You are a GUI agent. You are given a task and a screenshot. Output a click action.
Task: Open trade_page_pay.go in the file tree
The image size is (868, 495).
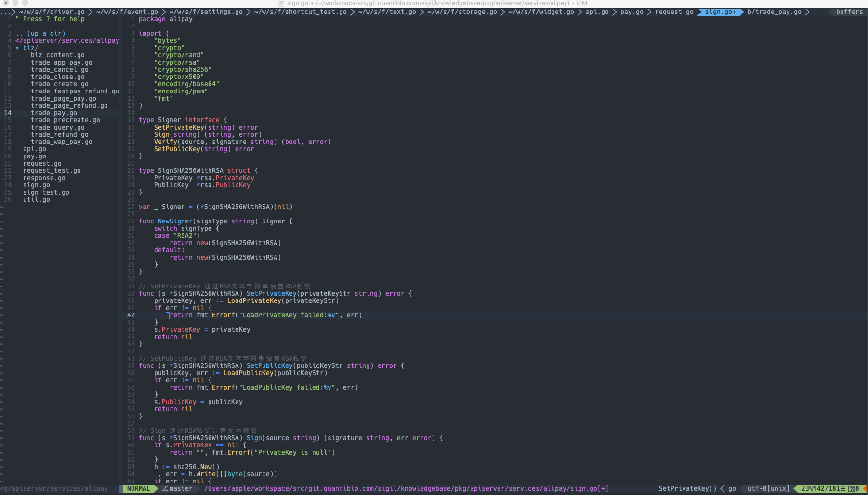(x=64, y=98)
